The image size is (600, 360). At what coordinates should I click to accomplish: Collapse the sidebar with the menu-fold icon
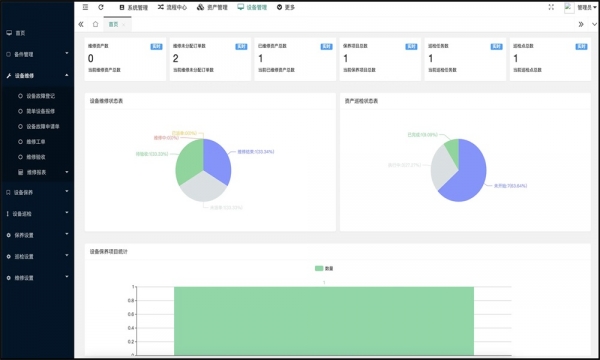click(85, 7)
